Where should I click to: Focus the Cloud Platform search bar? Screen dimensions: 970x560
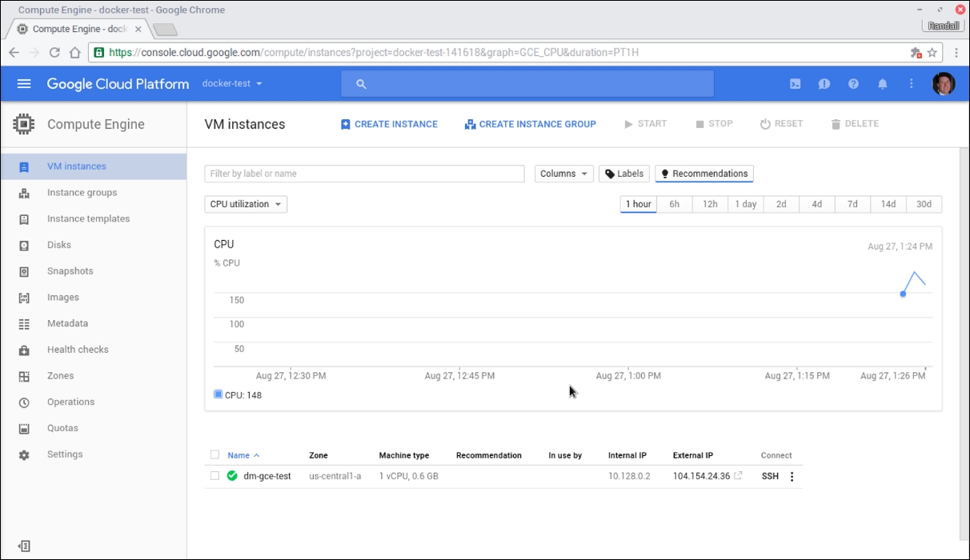pyautogui.click(x=527, y=84)
